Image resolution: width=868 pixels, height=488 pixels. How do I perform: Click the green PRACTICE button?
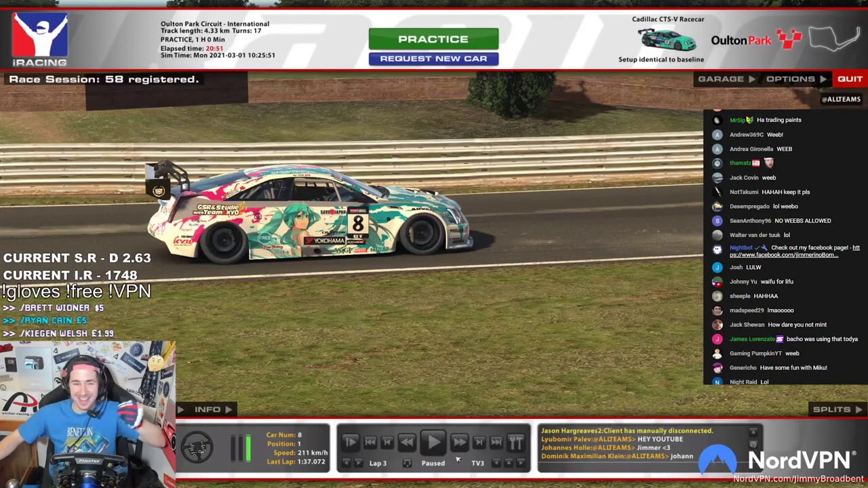click(x=433, y=39)
